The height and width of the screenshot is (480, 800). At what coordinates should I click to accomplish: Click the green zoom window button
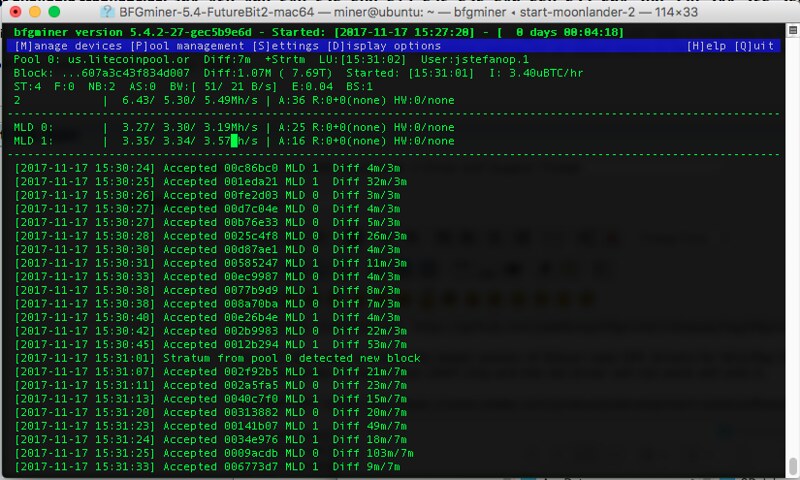pyautogui.click(x=54, y=11)
